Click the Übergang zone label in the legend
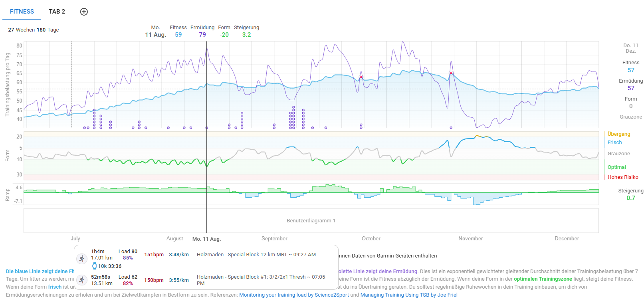Image resolution: width=644 pixels, height=303 pixels. tap(618, 134)
